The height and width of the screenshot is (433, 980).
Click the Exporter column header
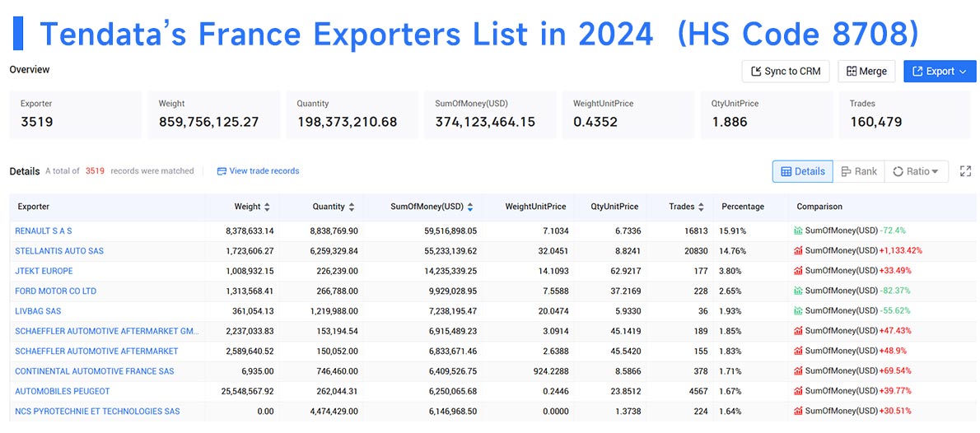tap(33, 206)
